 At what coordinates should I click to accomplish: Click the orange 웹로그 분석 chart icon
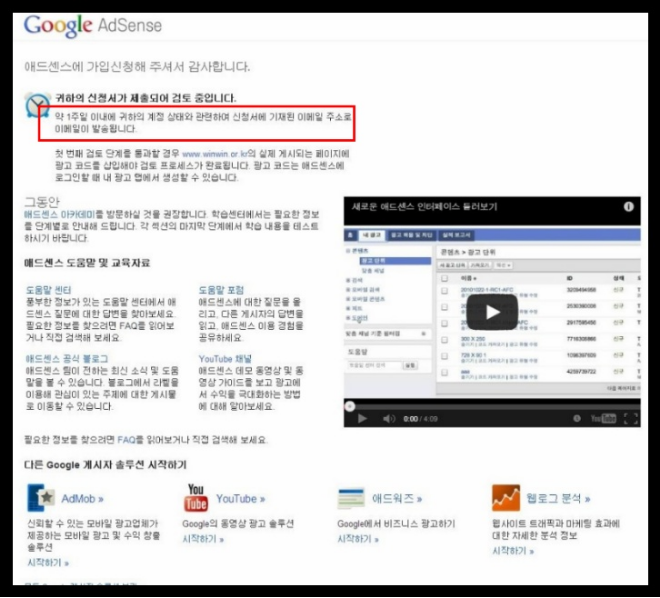pyautogui.click(x=506, y=497)
